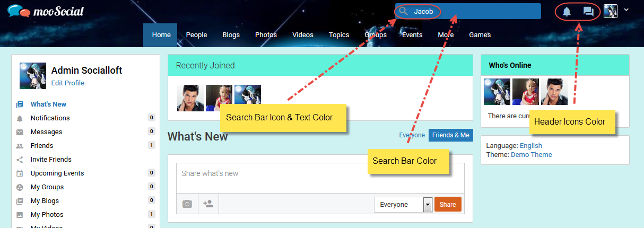Click the header user avatar
644x228 pixels.
pyautogui.click(x=611, y=11)
